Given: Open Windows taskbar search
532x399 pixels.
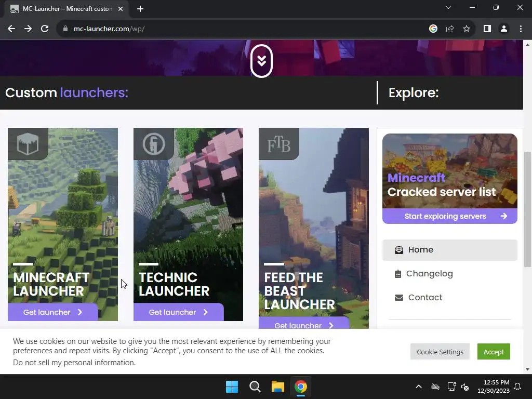Looking at the screenshot, I should (x=255, y=387).
